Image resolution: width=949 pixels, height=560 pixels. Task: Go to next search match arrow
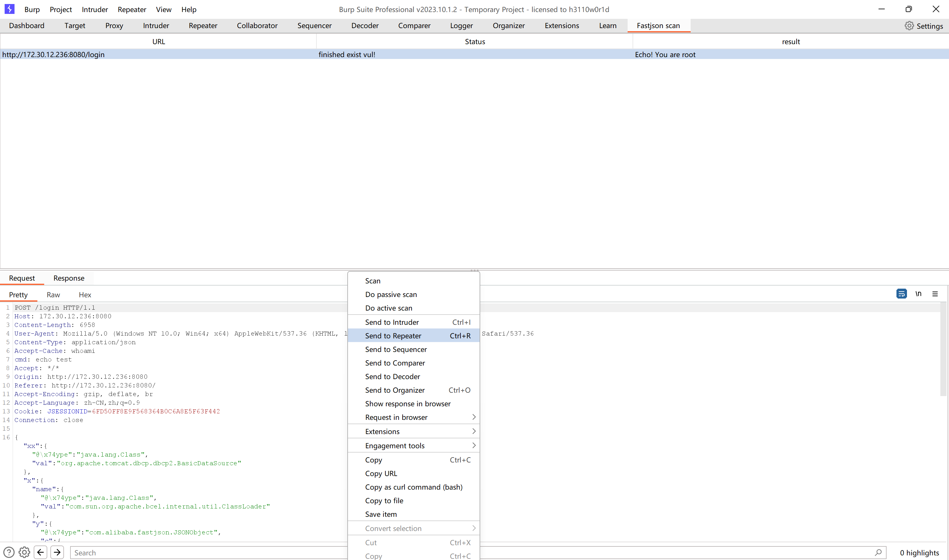point(57,553)
